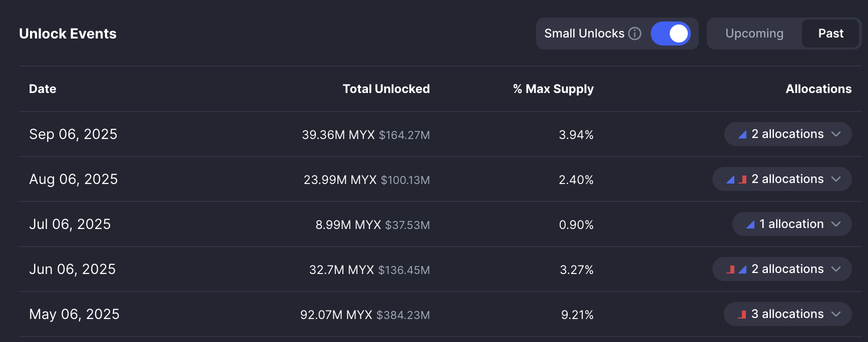Click blue allocation icon in Jul 06 row
The image size is (868, 342).
[x=750, y=224]
